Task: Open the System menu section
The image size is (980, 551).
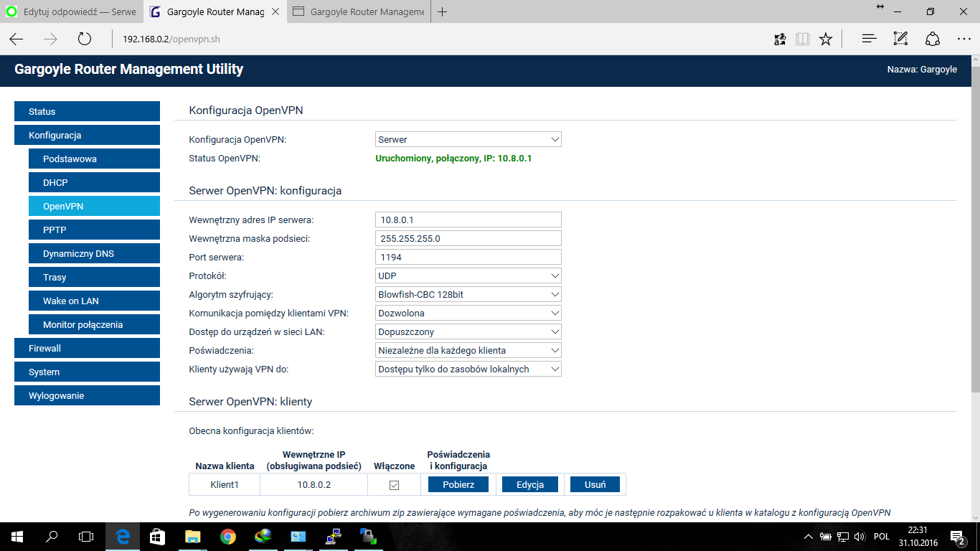Action: (87, 372)
